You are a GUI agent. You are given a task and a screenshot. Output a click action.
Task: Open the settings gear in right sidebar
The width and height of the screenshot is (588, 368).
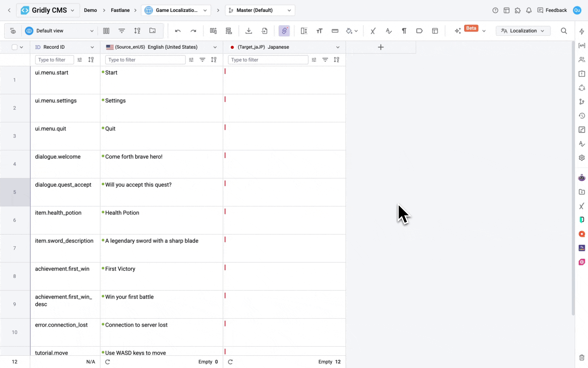[582, 158]
